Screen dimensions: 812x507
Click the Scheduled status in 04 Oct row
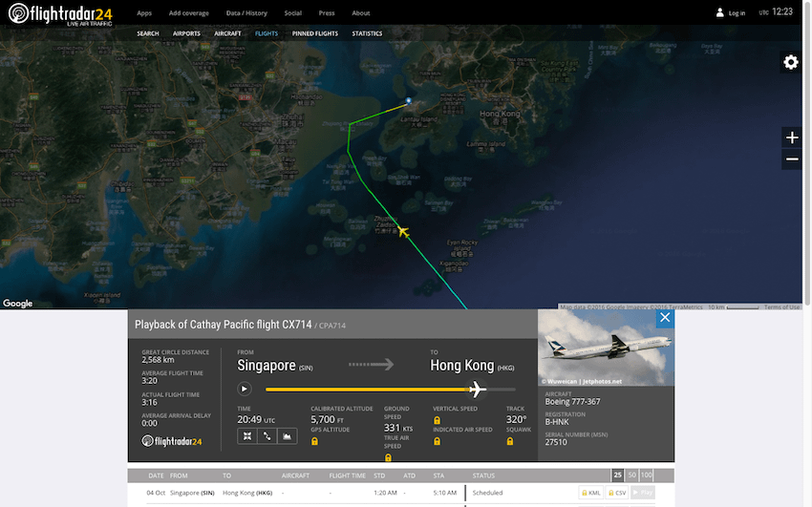pyautogui.click(x=487, y=493)
